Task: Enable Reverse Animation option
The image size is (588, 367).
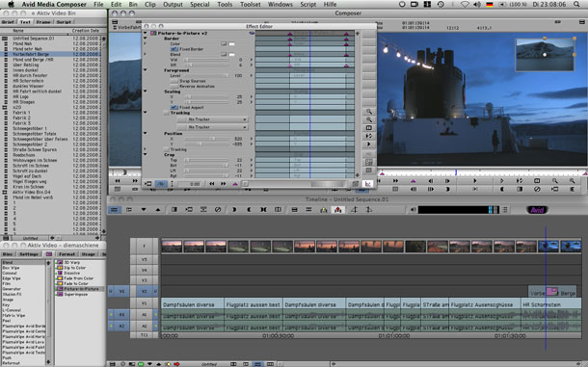Action: pyautogui.click(x=174, y=87)
